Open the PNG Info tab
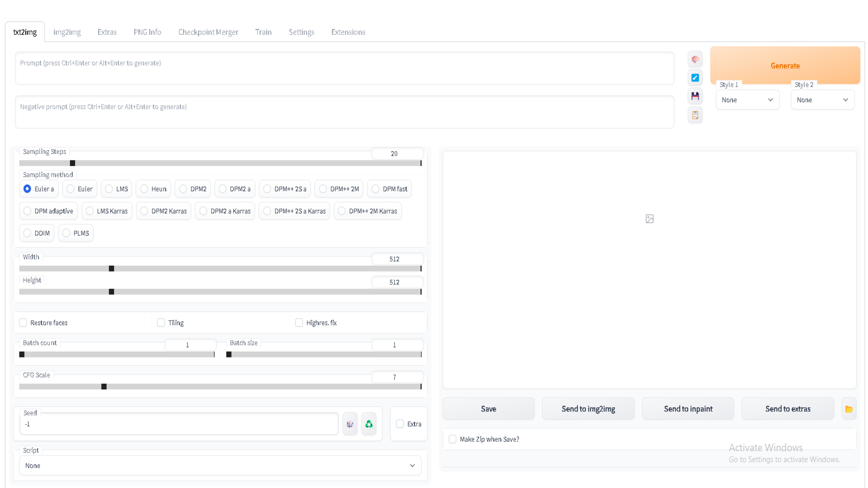This screenshot has width=868, height=488. [147, 32]
